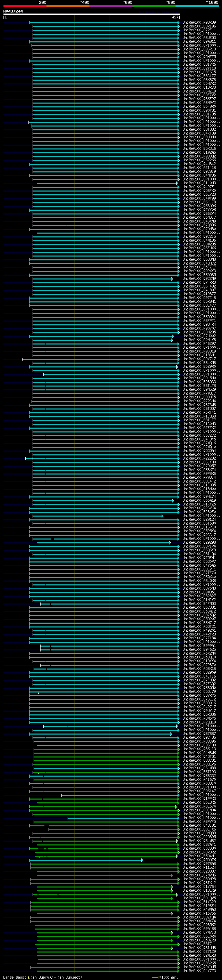
Task: Open hit UniRef100_A9BKU9
Action: [x=199, y=23]
